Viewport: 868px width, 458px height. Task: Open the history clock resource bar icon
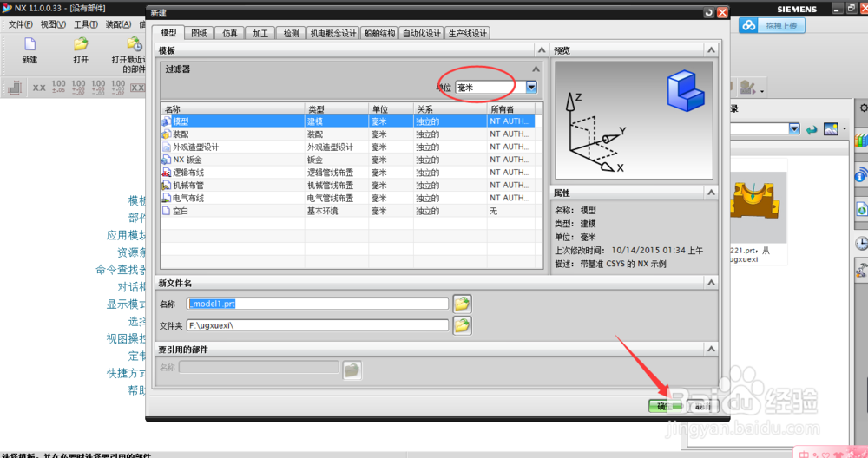pos(861,243)
